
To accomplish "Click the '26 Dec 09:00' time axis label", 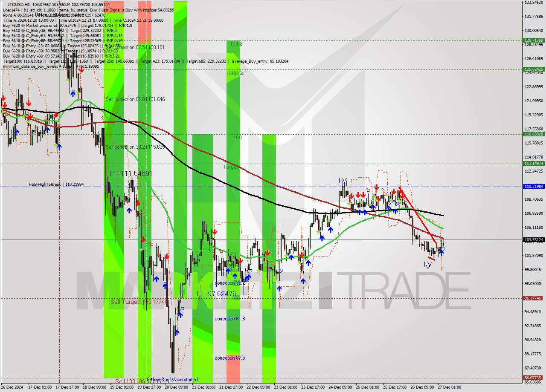I will pyautogui.click(x=422, y=387).
